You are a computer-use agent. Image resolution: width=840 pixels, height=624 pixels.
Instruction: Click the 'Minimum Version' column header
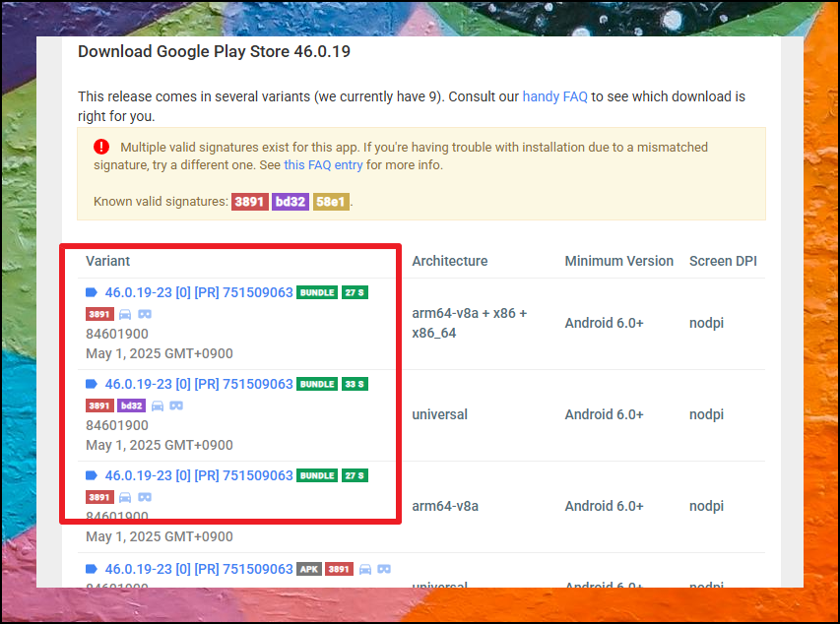click(618, 261)
